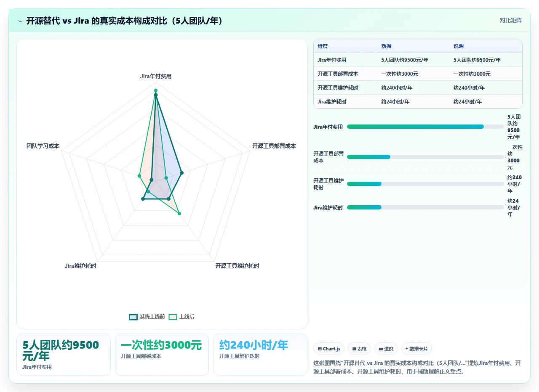Click the Jira维护耗时 label beside its progress bar
This screenshot has height=392, width=539.
(x=328, y=207)
